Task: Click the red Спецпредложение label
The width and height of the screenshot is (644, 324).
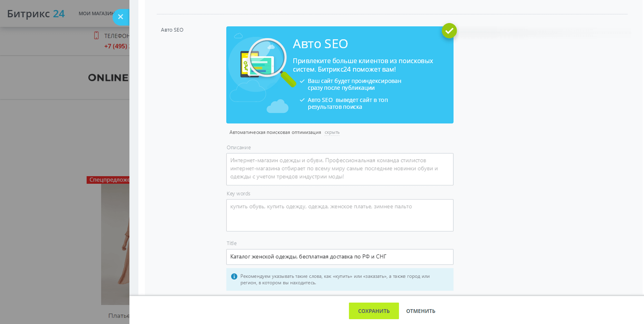Action: (108, 180)
